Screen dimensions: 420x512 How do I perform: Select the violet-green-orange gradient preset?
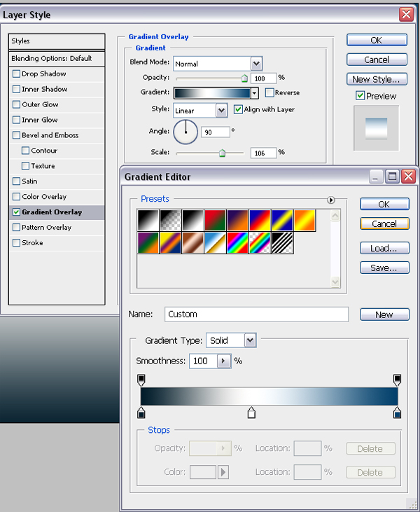(148, 242)
